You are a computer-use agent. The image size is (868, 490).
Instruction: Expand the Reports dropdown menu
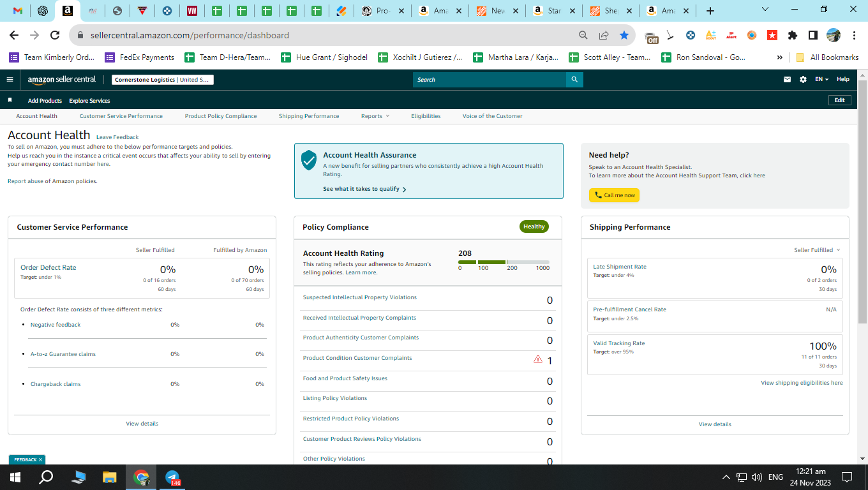(x=375, y=116)
